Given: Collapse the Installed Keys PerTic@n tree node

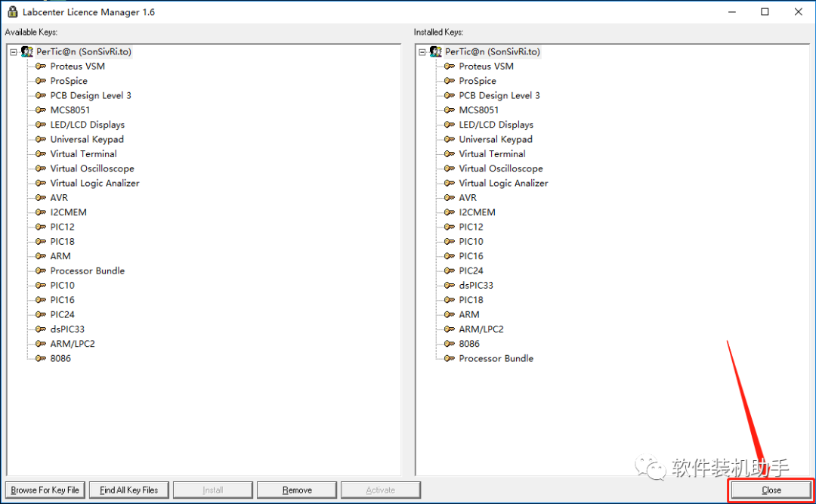Looking at the screenshot, I should click(x=422, y=52).
